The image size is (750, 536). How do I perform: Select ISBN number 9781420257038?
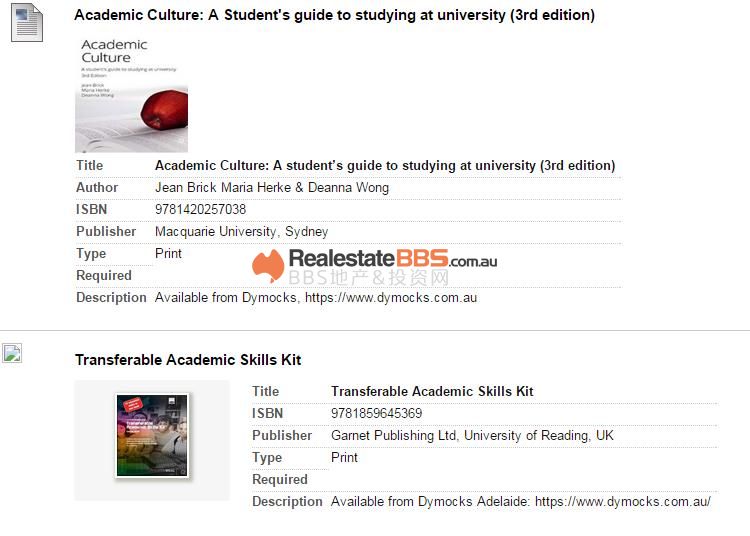200,209
